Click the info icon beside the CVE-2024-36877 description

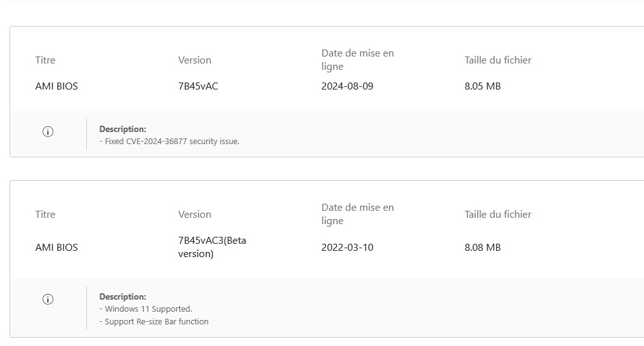(48, 132)
